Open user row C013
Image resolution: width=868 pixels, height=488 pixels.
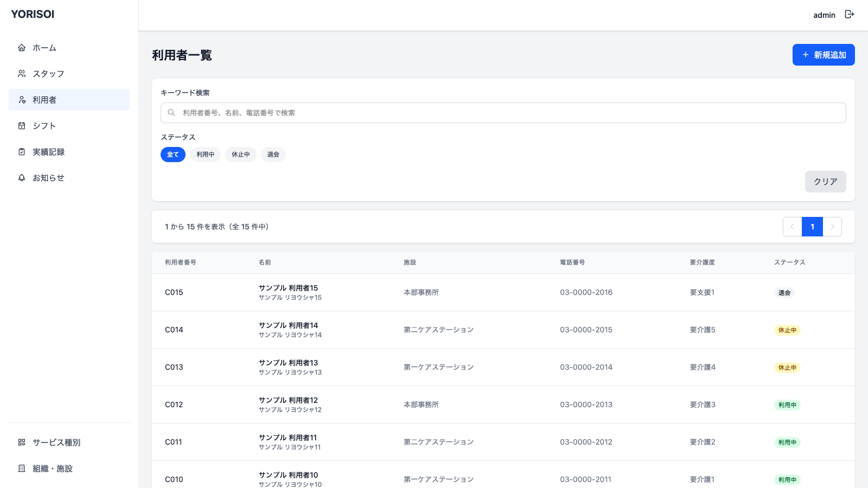coord(503,367)
